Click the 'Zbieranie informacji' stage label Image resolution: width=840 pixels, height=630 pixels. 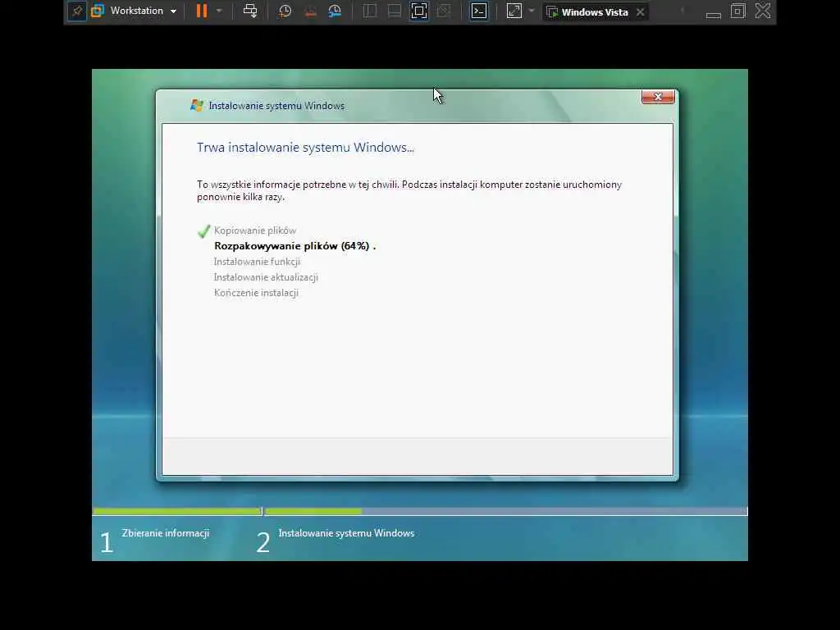166,533
